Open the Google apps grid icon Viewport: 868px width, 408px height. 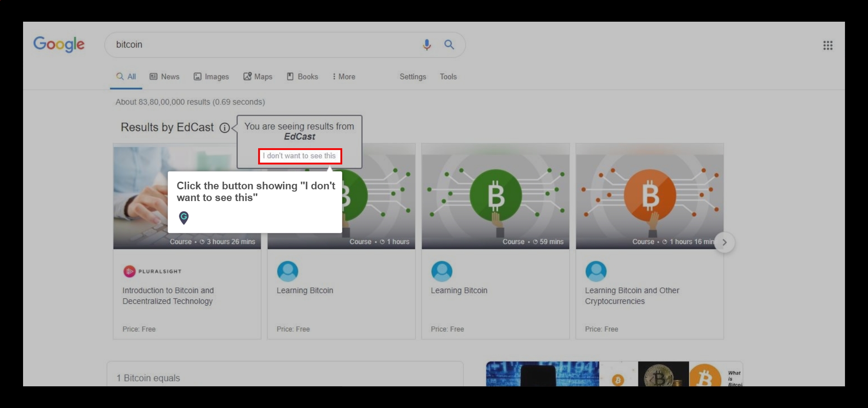[828, 45]
